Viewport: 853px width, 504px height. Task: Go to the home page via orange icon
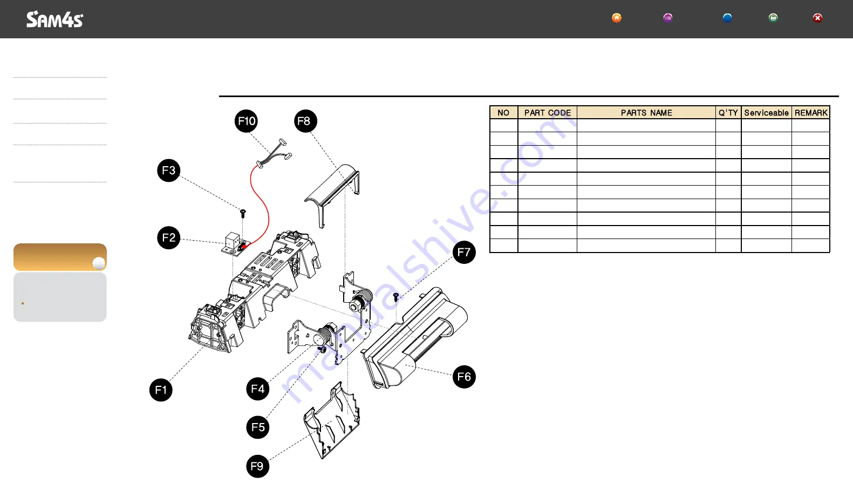coord(617,18)
